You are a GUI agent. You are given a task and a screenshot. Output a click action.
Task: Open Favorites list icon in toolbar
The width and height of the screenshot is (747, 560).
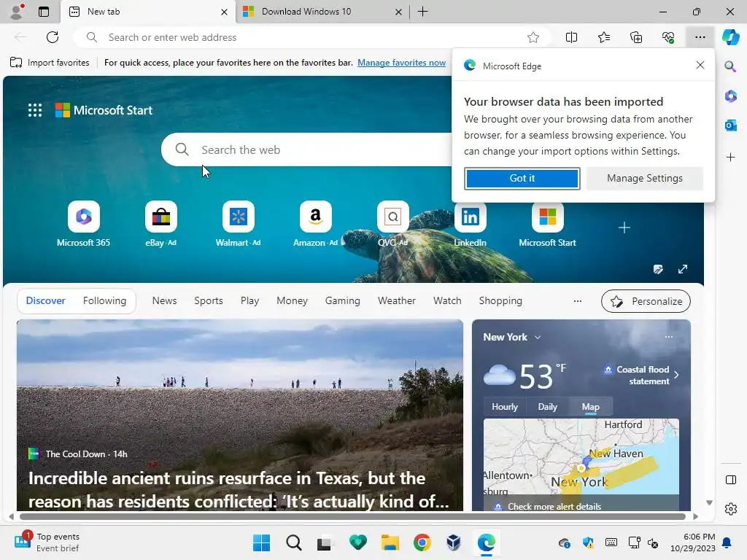tap(603, 37)
